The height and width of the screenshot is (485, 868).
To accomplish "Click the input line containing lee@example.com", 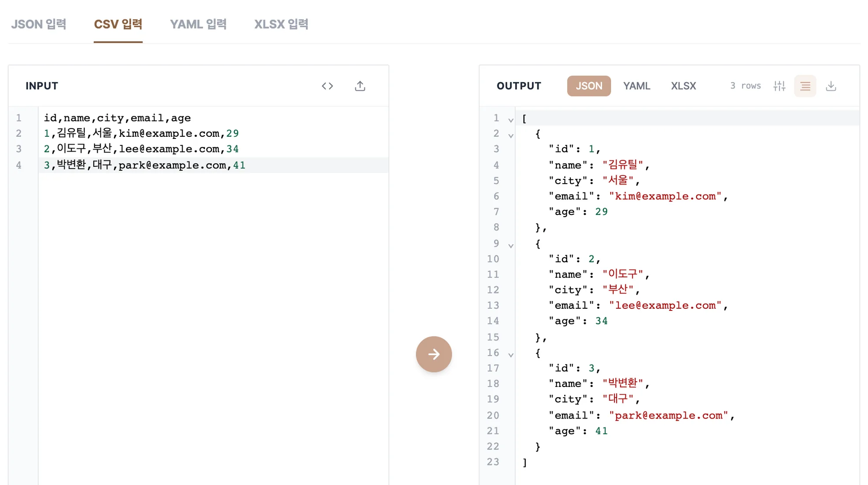I will [x=141, y=149].
